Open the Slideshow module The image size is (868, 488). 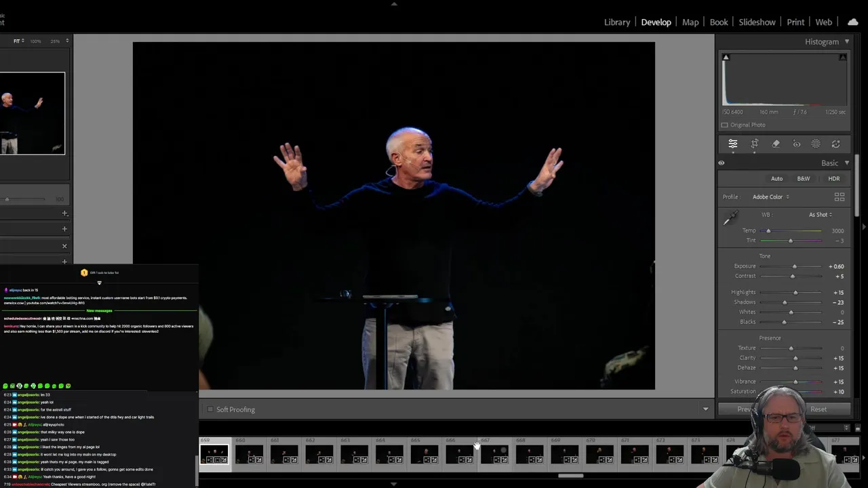[757, 22]
